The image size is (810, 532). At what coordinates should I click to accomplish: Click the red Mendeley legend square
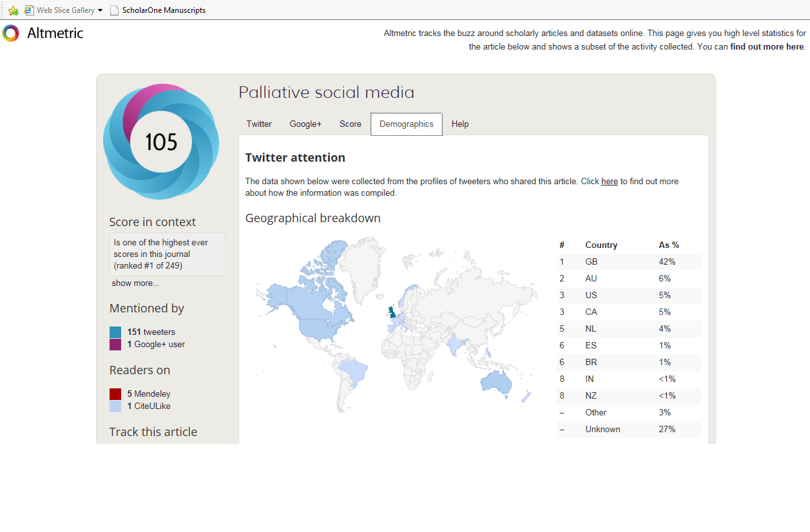point(115,394)
